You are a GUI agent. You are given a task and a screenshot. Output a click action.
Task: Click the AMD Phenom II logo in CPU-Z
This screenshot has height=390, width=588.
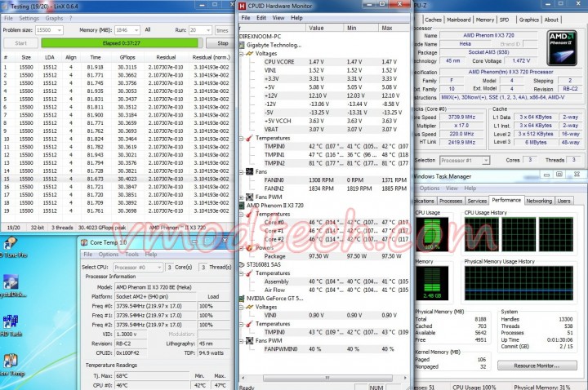point(562,48)
